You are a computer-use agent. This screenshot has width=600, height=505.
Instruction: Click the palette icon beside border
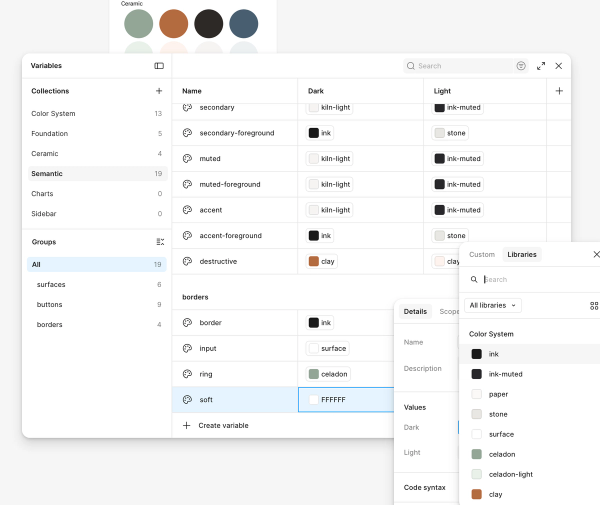pos(187,323)
